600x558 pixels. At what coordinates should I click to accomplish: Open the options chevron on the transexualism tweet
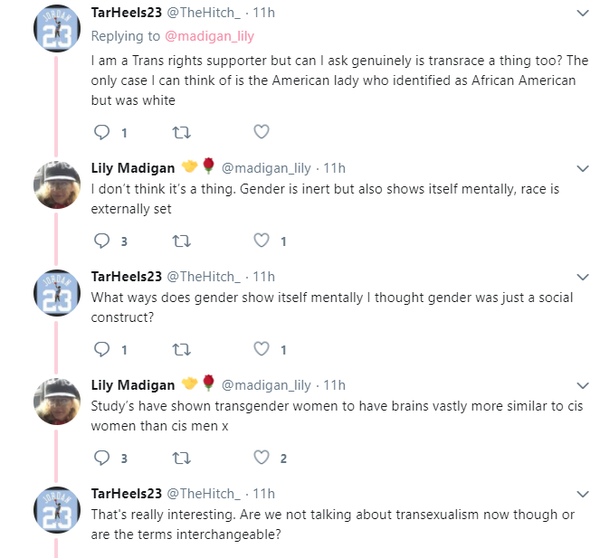[x=584, y=494]
